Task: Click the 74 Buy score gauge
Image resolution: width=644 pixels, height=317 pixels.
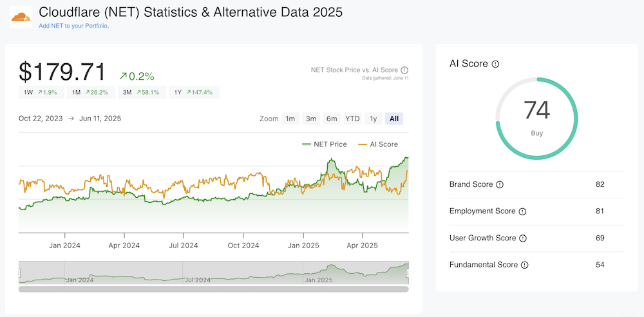Action: [536, 119]
